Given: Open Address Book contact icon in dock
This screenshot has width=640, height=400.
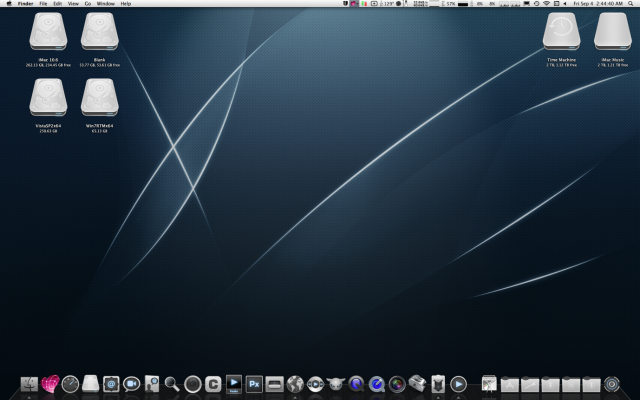Looking at the screenshot, I should (152, 384).
